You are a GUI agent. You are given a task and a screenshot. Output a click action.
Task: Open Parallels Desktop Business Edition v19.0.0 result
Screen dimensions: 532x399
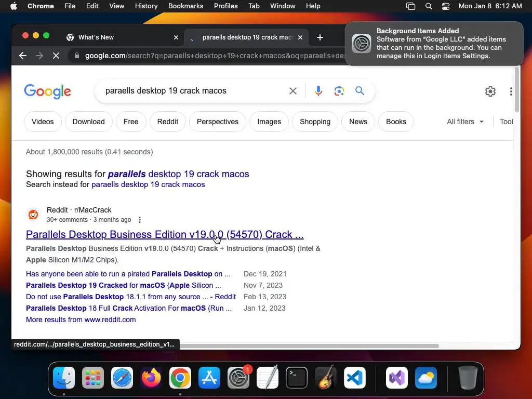pos(165,234)
